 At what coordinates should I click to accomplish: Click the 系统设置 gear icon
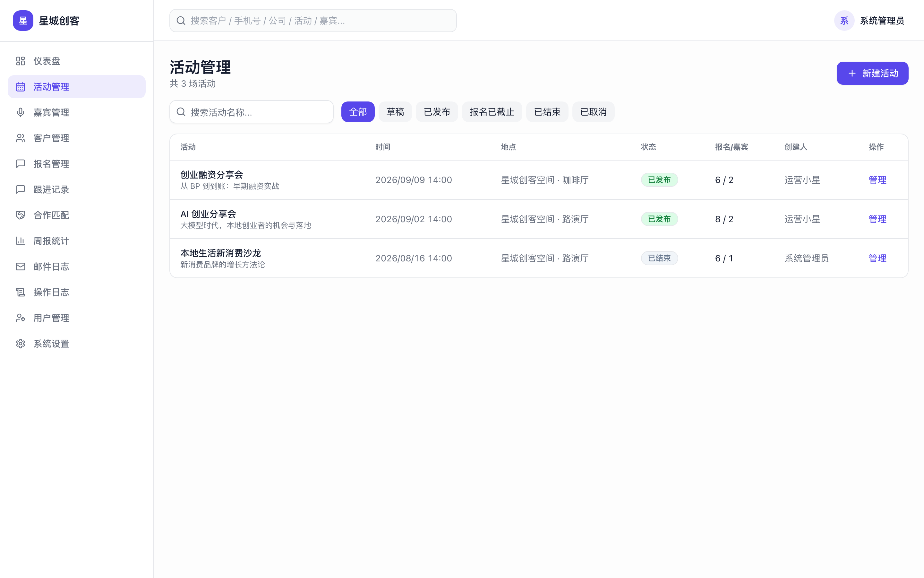pyautogui.click(x=21, y=344)
